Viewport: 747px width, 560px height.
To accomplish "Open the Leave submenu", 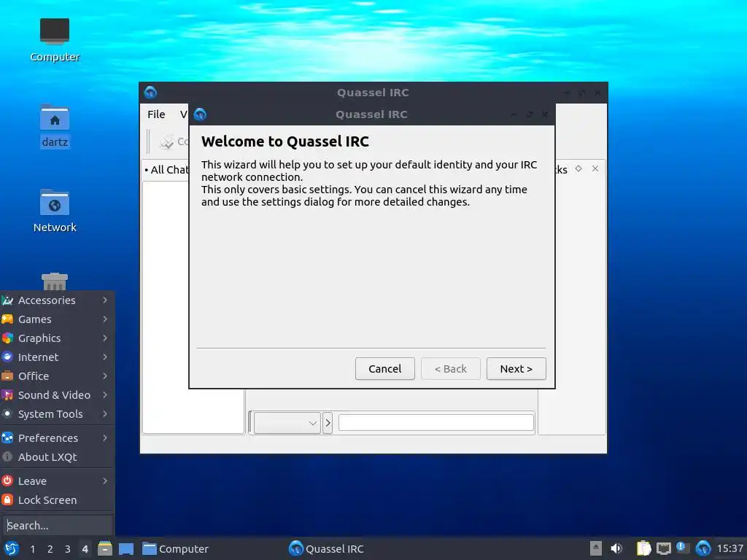I will [56, 481].
